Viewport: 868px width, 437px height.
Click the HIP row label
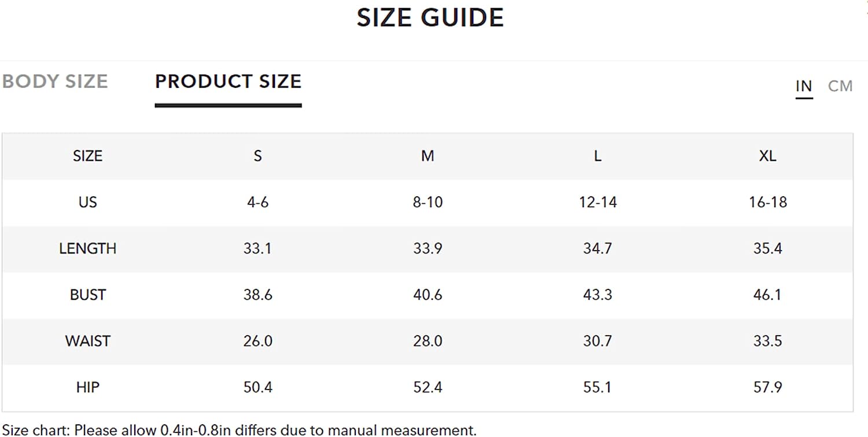click(87, 387)
